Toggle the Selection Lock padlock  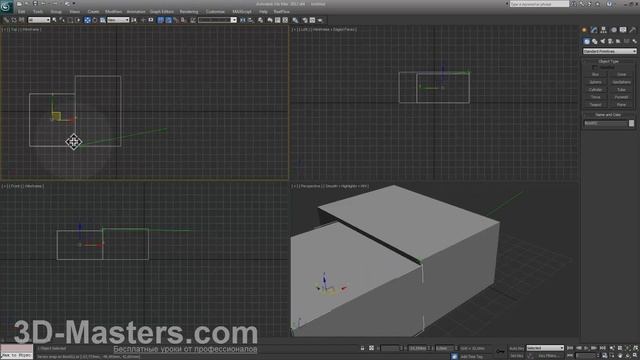[x=362, y=348]
